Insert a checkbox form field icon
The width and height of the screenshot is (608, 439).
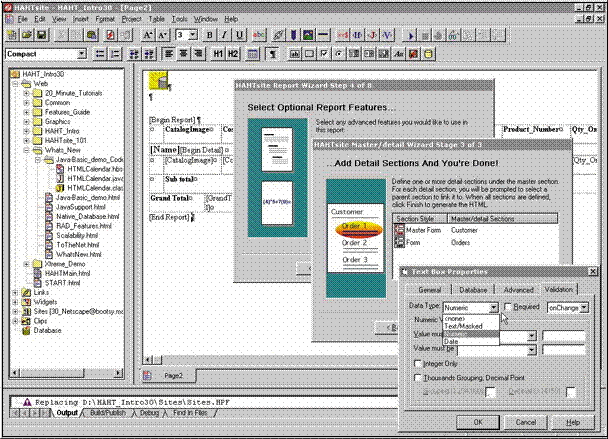click(x=324, y=54)
